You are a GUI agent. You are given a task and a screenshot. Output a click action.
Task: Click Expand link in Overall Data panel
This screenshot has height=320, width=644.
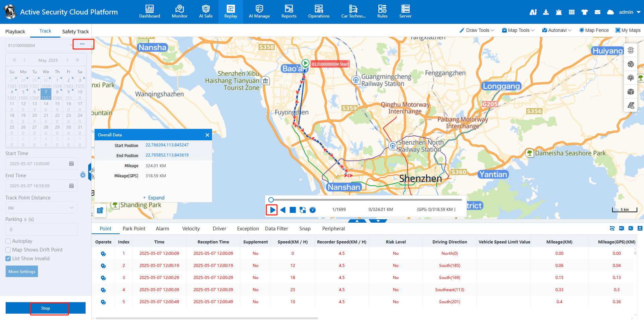pyautogui.click(x=154, y=198)
